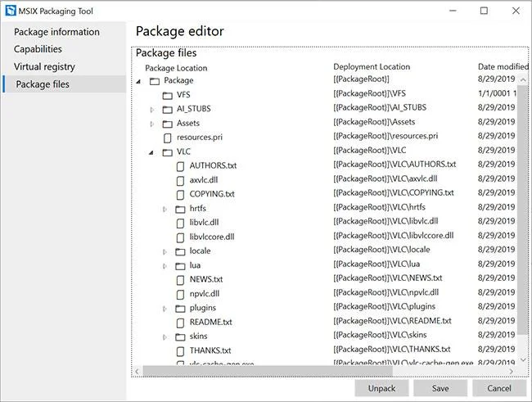Click the scroll right arrow
The height and width of the screenshot is (402, 532).
pos(512,372)
